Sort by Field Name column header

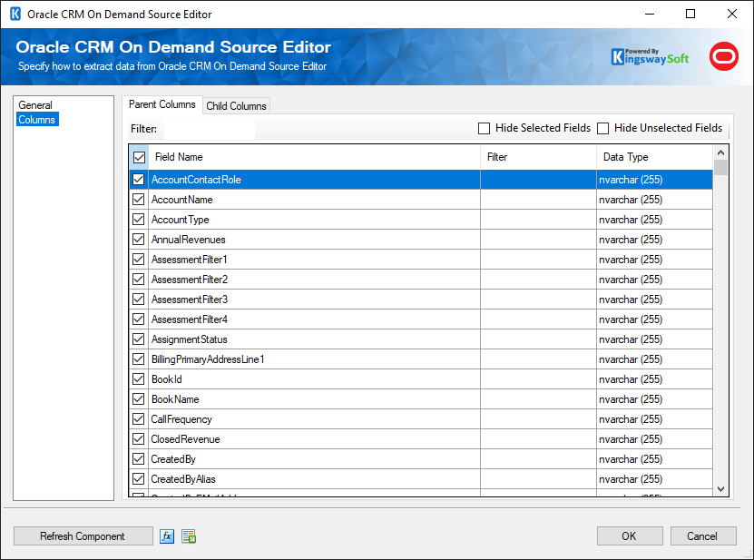315,157
